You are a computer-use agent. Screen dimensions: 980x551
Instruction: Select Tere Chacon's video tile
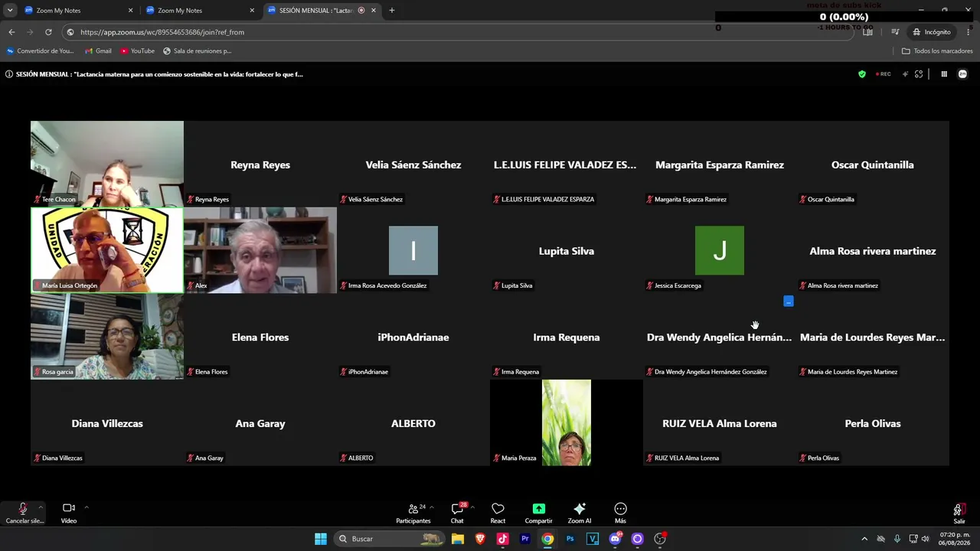[x=107, y=164]
